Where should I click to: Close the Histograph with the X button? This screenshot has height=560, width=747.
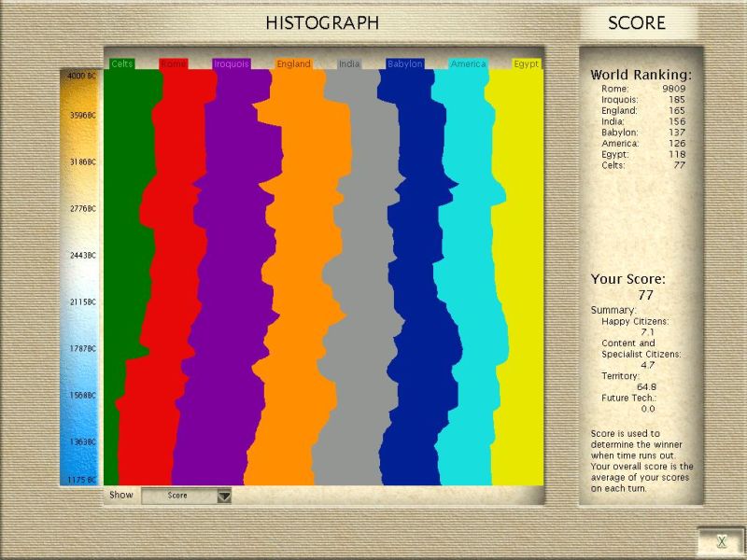click(721, 541)
